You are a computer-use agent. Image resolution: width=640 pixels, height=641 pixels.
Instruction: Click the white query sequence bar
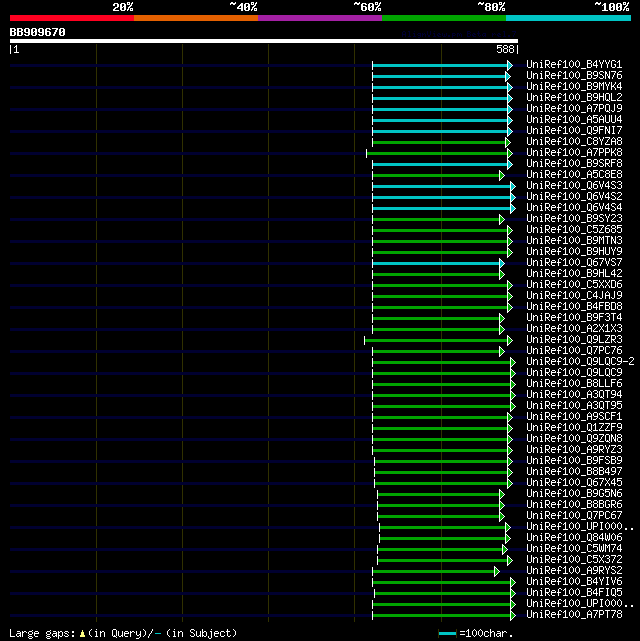click(264, 41)
